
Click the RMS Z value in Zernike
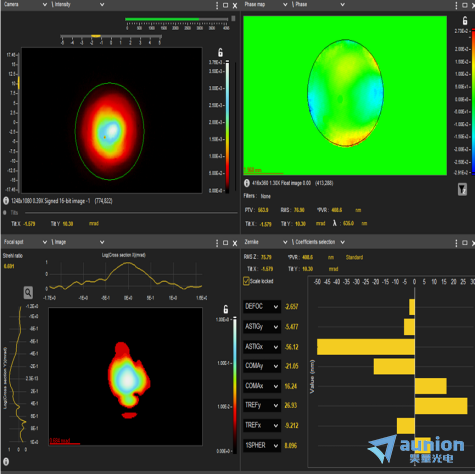pyautogui.click(x=266, y=257)
